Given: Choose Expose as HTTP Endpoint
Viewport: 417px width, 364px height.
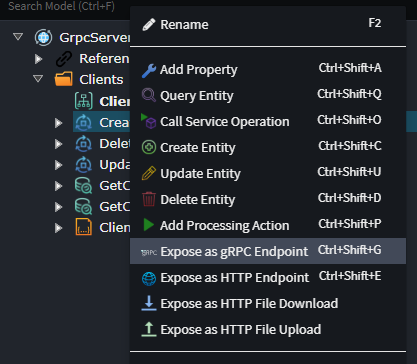Looking at the screenshot, I should (x=268, y=278).
